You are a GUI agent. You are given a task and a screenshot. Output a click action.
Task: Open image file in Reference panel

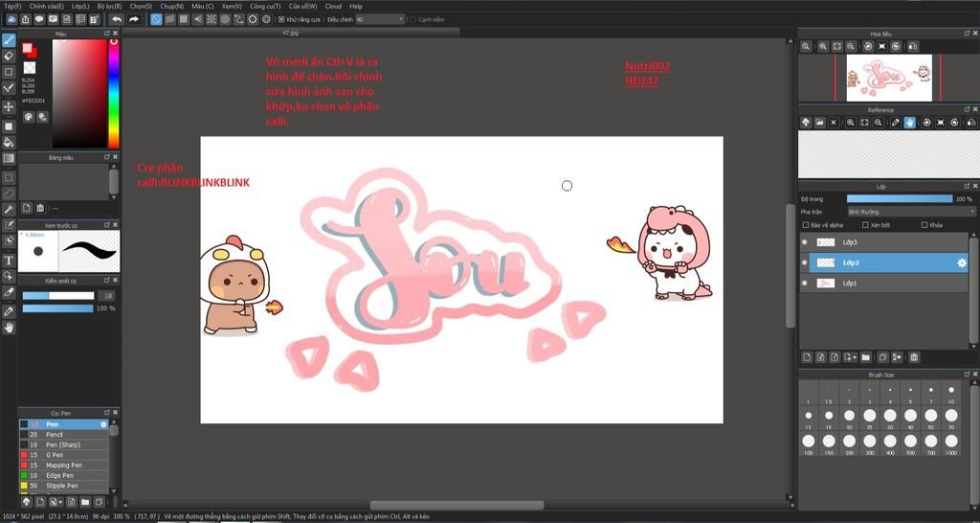coord(819,123)
